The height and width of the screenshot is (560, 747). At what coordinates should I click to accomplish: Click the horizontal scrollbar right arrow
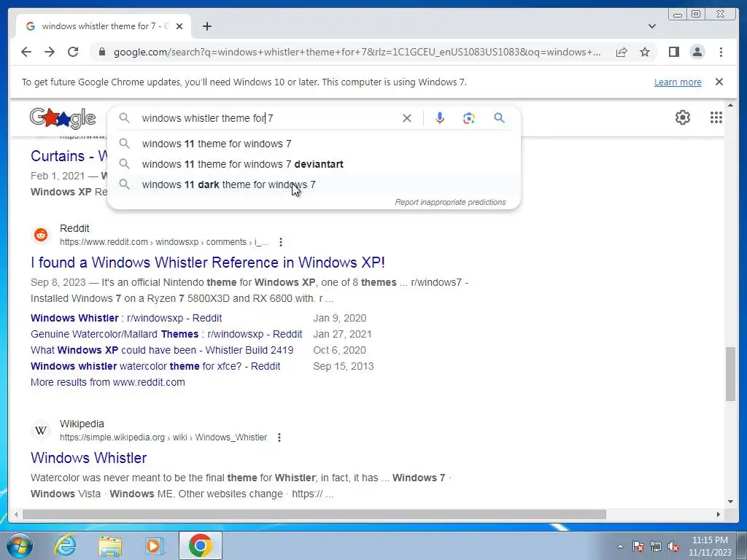[719, 514]
